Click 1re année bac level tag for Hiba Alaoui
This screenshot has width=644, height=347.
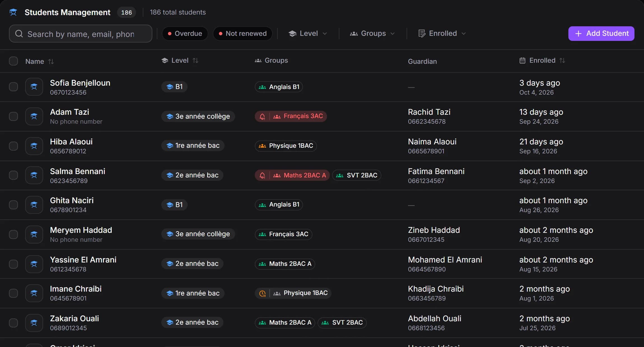click(193, 146)
